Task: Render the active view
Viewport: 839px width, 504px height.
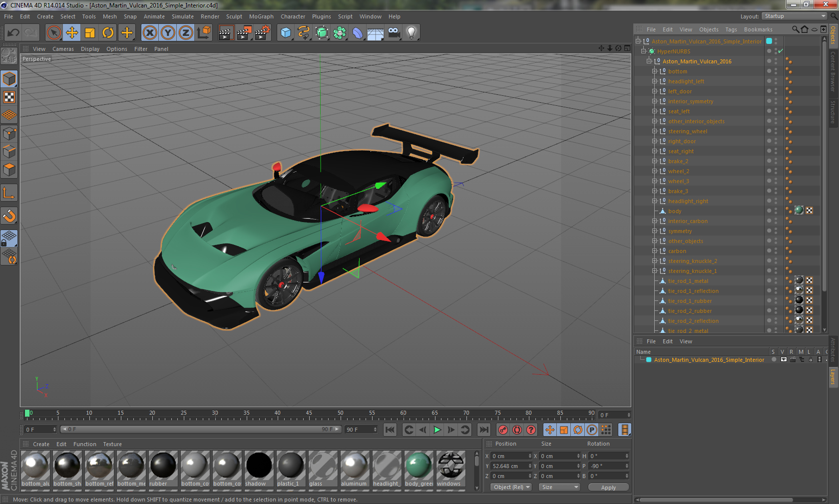Action: (x=226, y=33)
